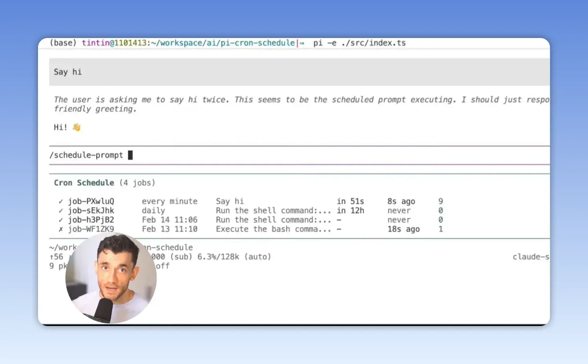The image size is (588, 364).
Task: Click the prompt text of job-sEkJhk
Action: click(274, 210)
